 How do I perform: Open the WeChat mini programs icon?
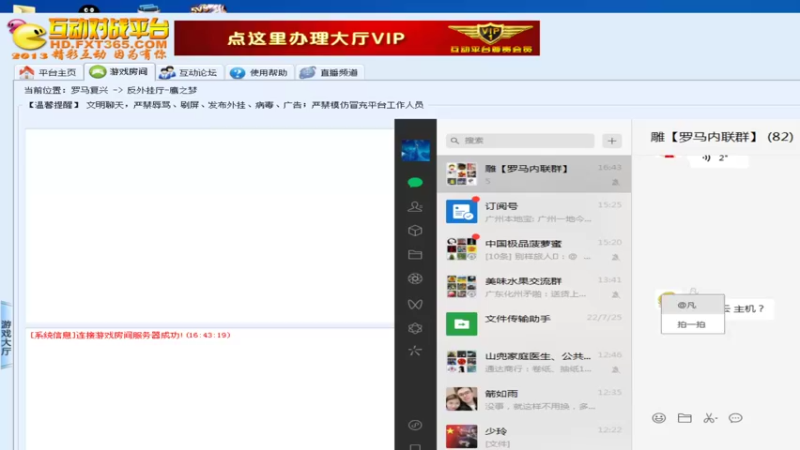pyautogui.click(x=415, y=425)
